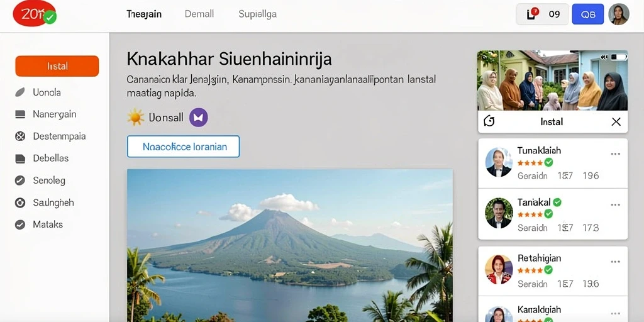Click the orange Iistal button

57,66
